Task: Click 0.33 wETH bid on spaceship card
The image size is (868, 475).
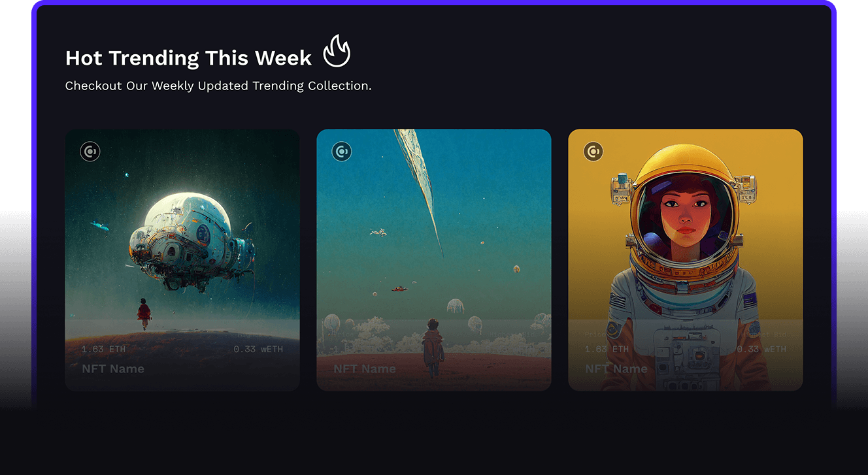Action: [258, 349]
